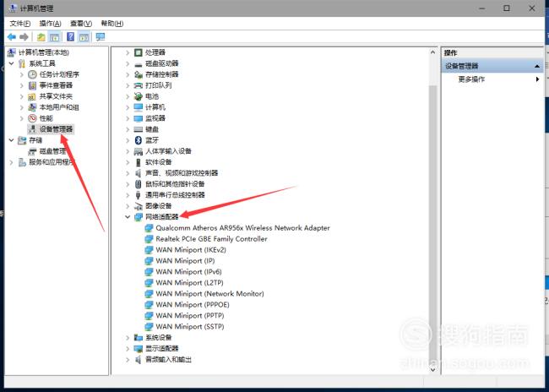
Task: Click the Bluetooth (蓝牙) icon
Action: (x=139, y=140)
